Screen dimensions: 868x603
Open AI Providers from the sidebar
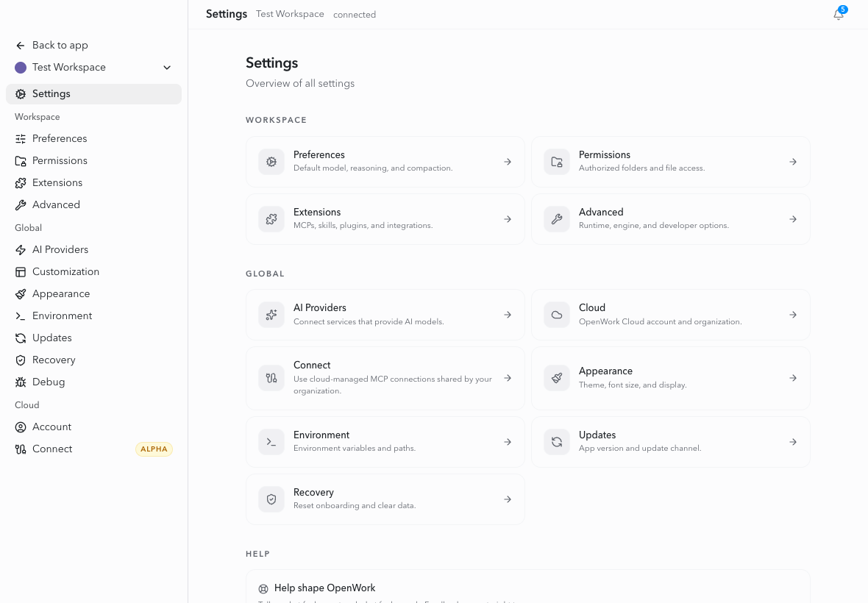[x=93, y=250]
